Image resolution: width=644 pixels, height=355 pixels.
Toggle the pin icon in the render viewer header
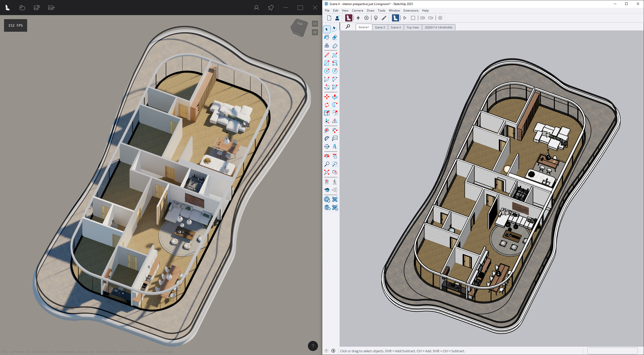[271, 8]
